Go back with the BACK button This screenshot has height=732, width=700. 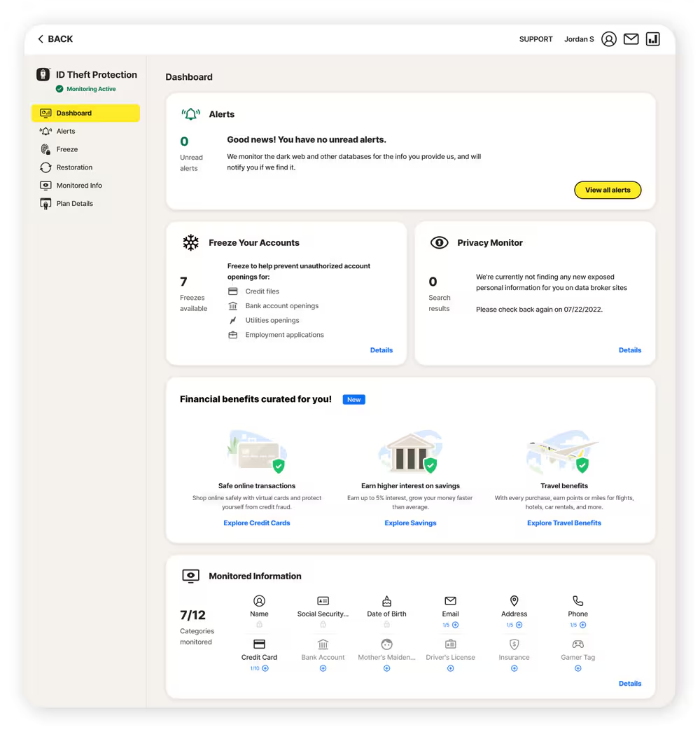[x=55, y=39]
